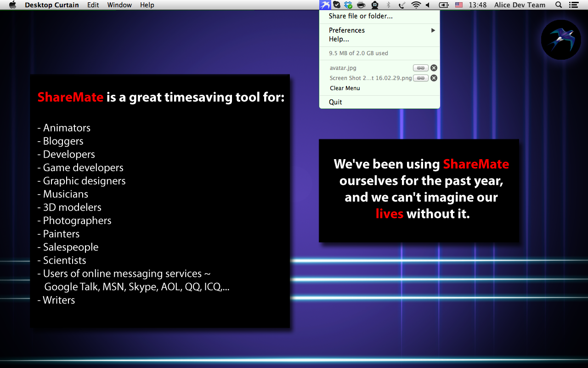Open the Alice Dev Team user menu
Screen dimensions: 588x368
520,5
